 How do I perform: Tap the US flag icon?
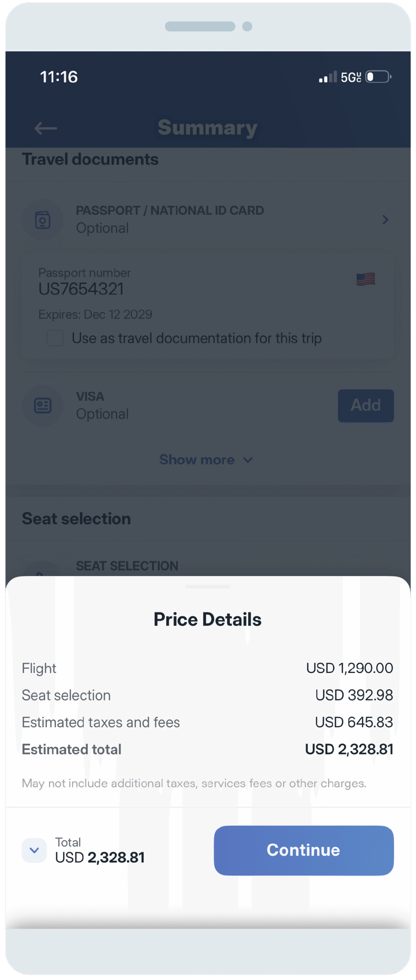(366, 279)
